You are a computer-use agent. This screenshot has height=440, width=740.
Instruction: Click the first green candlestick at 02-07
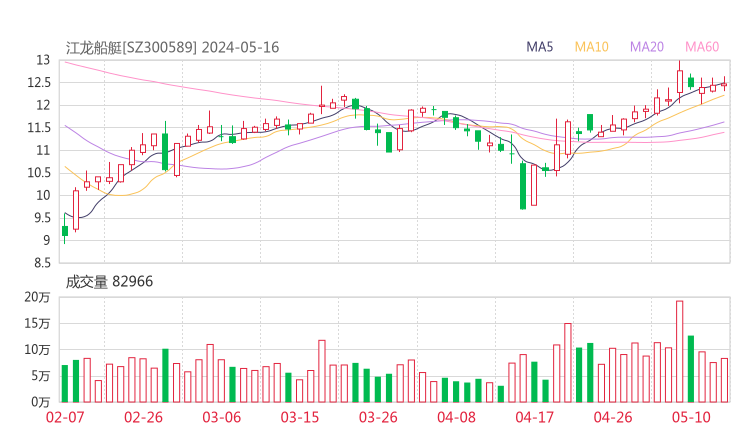tap(65, 229)
